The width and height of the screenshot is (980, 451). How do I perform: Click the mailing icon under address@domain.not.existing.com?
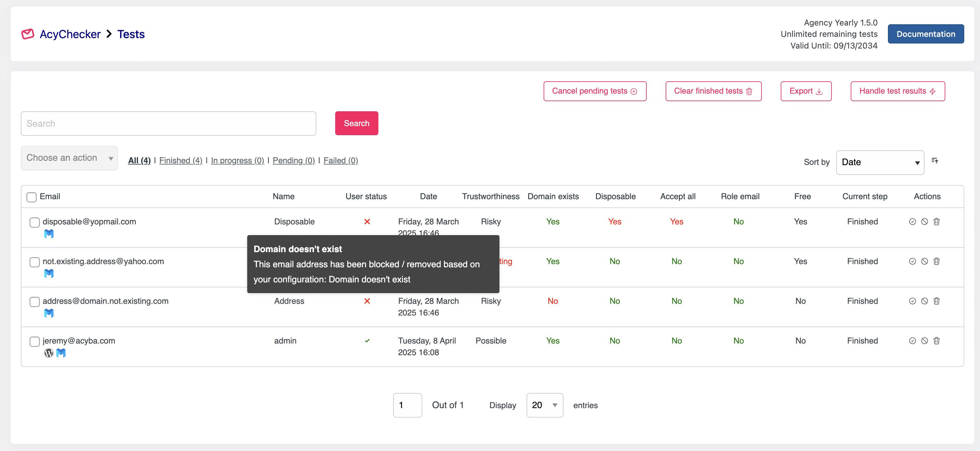tap(49, 313)
